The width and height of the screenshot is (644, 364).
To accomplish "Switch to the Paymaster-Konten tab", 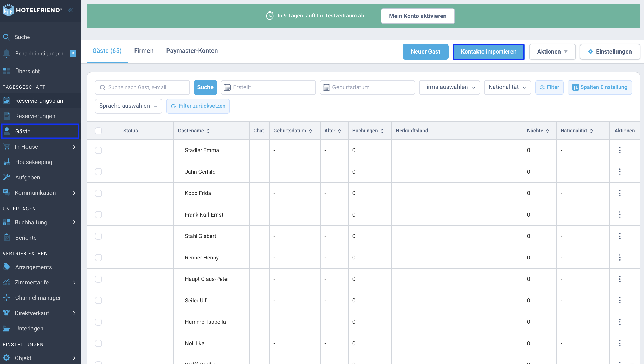I will [x=192, y=51].
